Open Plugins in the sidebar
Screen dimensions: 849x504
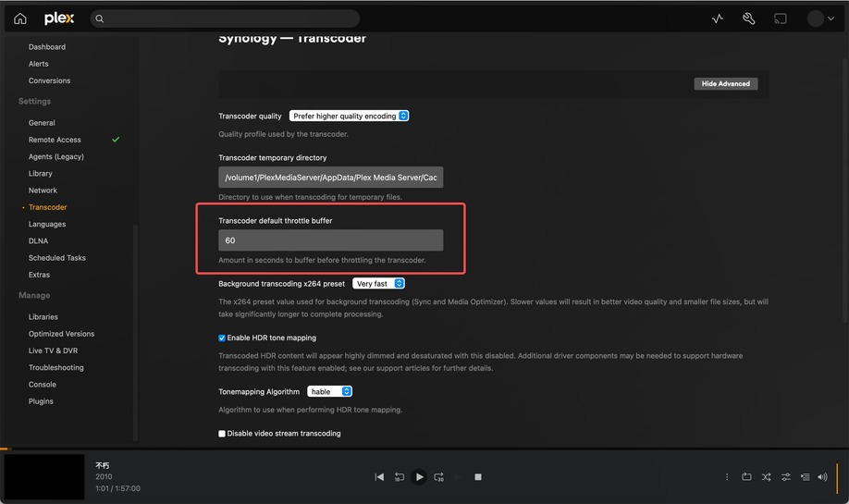pos(41,401)
